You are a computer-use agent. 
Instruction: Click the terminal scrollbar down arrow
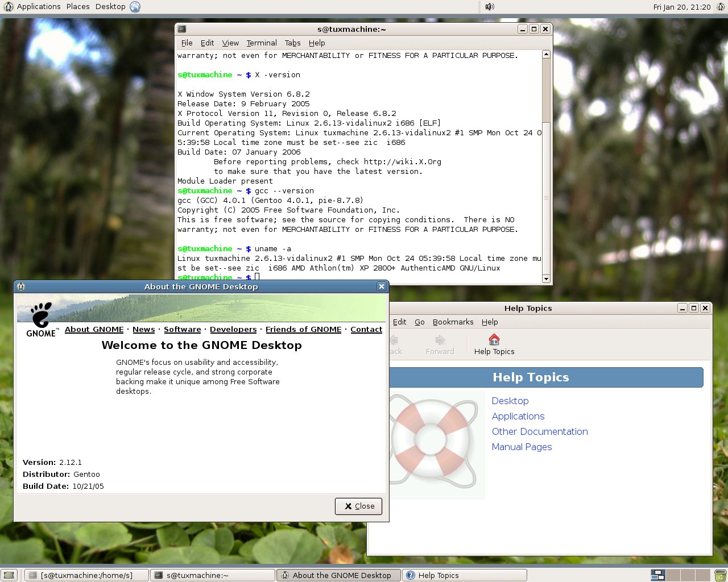tap(546, 278)
